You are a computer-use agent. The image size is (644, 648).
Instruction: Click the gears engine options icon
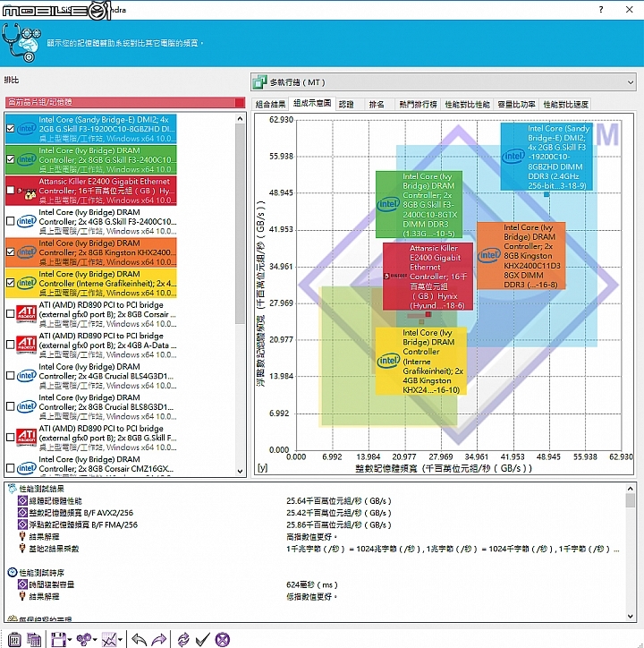pyautogui.click(x=84, y=639)
